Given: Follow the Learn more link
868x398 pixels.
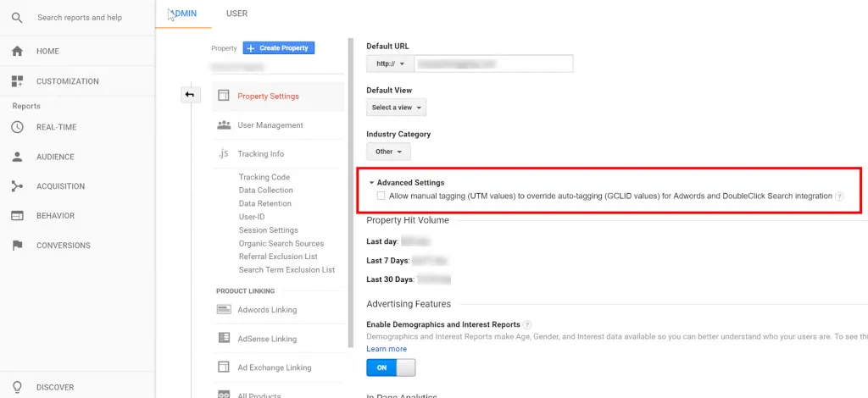Looking at the screenshot, I should (387, 349).
